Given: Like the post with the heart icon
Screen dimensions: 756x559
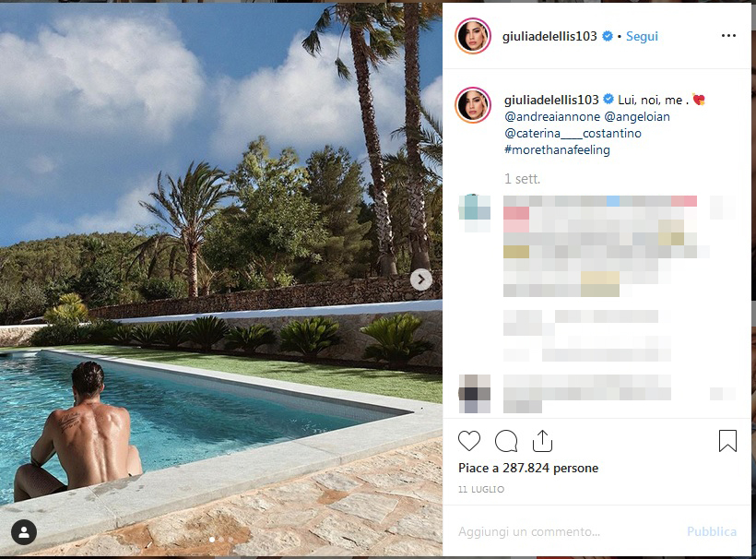Looking at the screenshot, I should (469, 441).
